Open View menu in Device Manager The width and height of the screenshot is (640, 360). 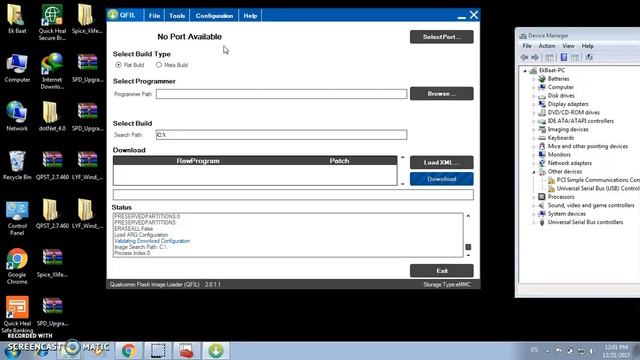568,46
